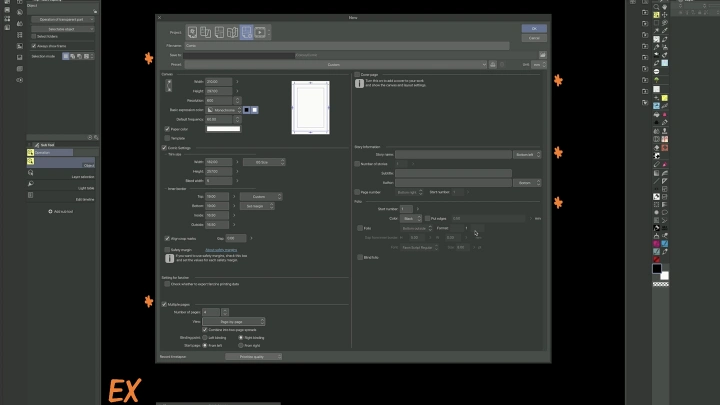Click the last Selection mode icon
The height and width of the screenshot is (405, 720).
86,56
